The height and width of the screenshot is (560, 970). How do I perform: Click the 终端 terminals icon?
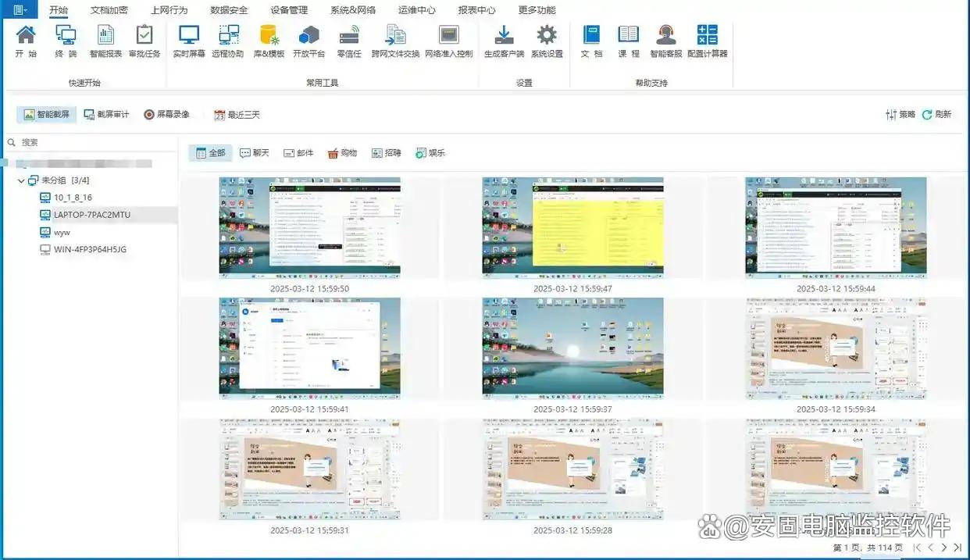[x=66, y=41]
